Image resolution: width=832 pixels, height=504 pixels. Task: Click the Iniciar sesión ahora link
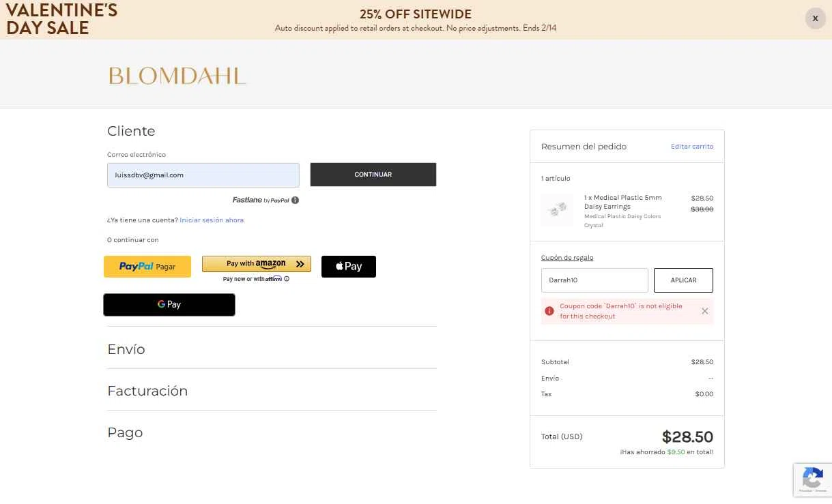(212, 220)
